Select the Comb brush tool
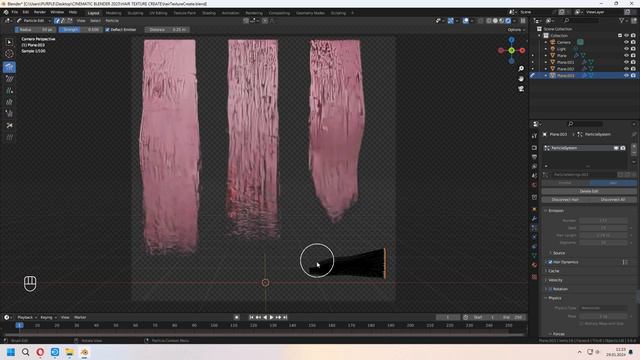 click(9, 67)
